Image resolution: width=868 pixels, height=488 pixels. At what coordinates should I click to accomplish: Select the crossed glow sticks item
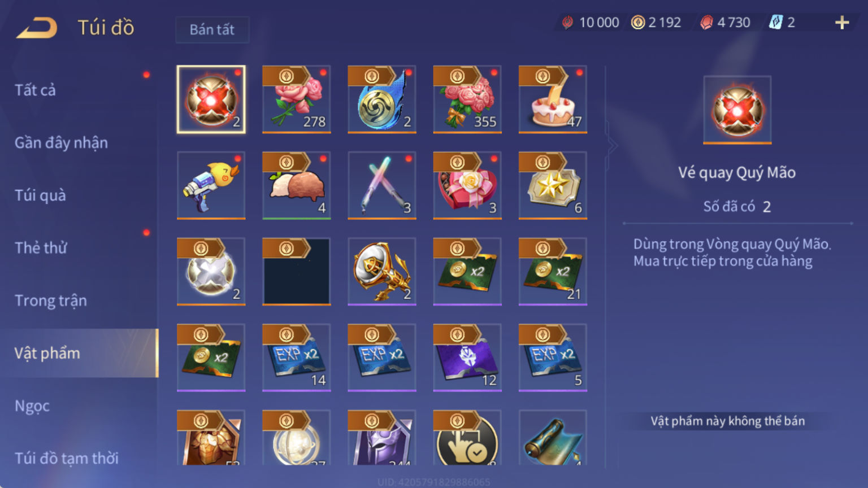tap(382, 185)
